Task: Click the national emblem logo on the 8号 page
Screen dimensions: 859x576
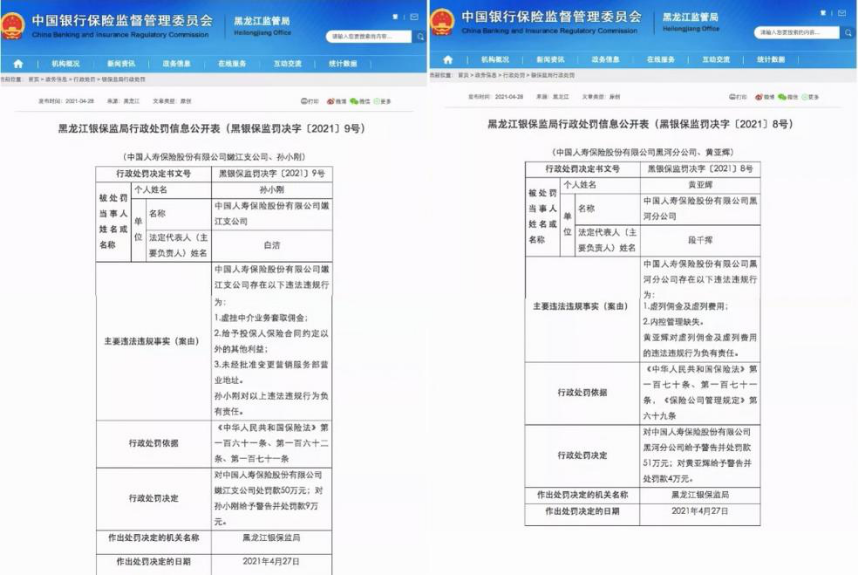Action: click(442, 22)
